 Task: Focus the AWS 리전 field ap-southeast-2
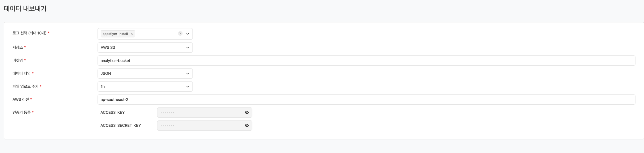(366, 100)
